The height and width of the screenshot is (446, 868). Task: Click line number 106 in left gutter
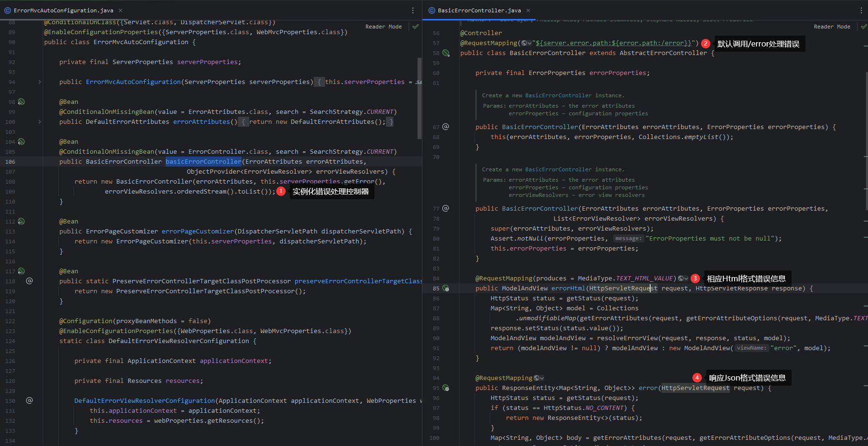10,162
